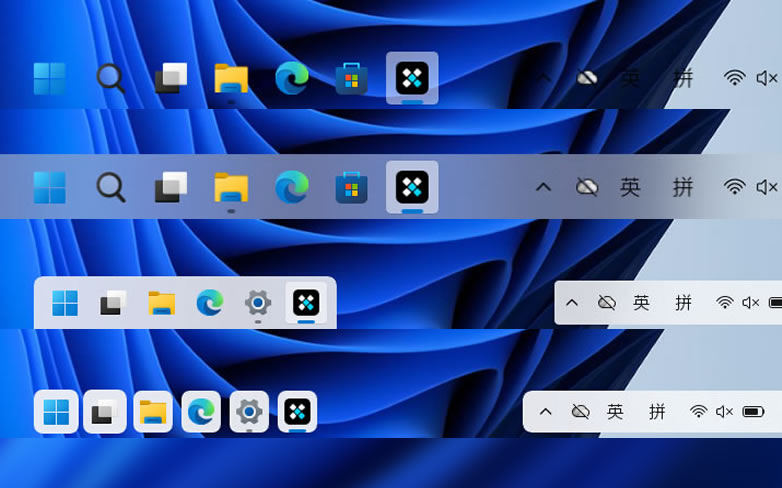Click muted speaker on the transparent taskbar
Viewport: 782px width, 488px height.
tap(767, 78)
